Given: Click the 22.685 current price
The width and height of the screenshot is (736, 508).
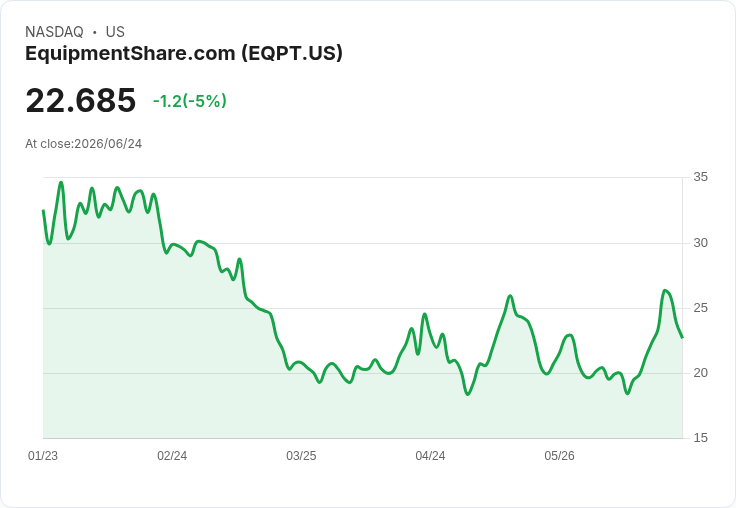Looking at the screenshot, I should (x=81, y=100).
